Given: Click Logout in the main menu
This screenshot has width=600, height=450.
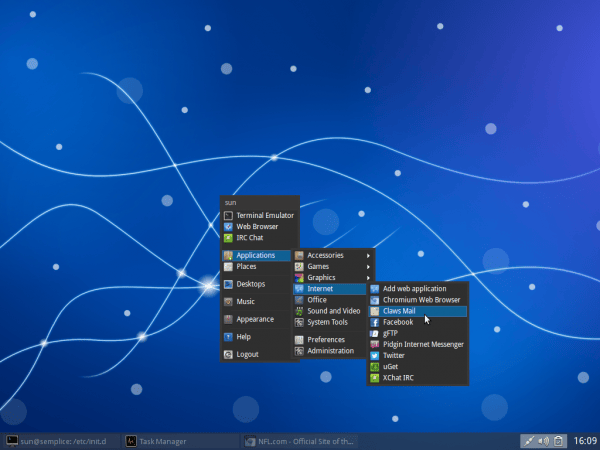Looking at the screenshot, I should click(x=246, y=354).
